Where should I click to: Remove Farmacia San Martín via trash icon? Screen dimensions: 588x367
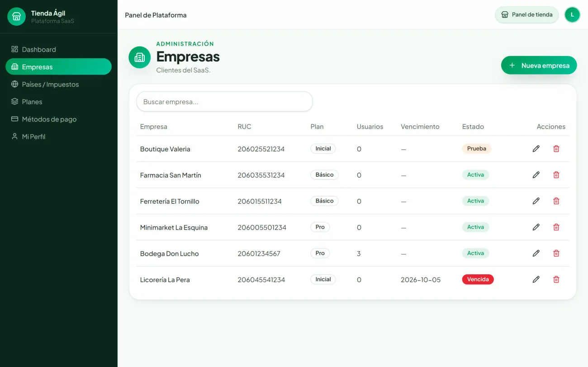[x=556, y=175]
